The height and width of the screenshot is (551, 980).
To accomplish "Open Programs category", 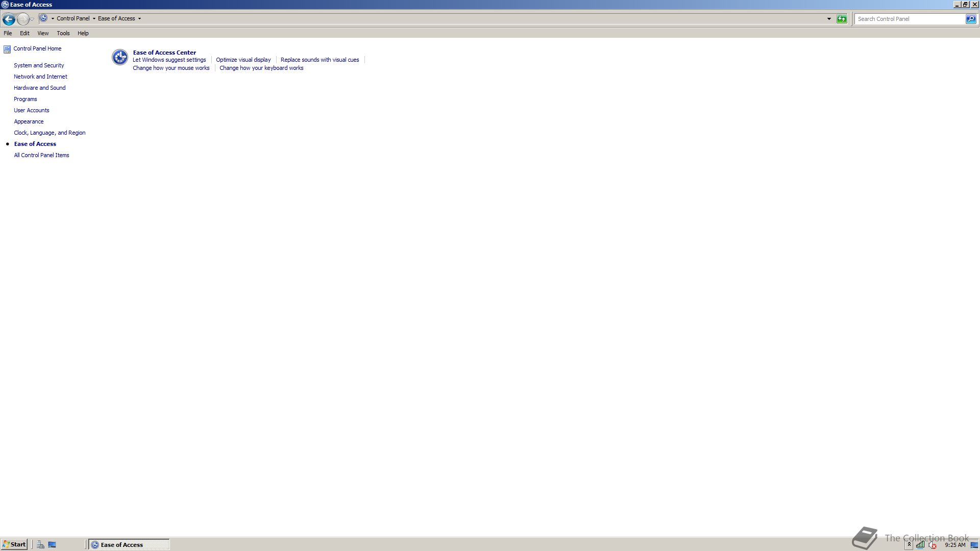I will point(26,99).
